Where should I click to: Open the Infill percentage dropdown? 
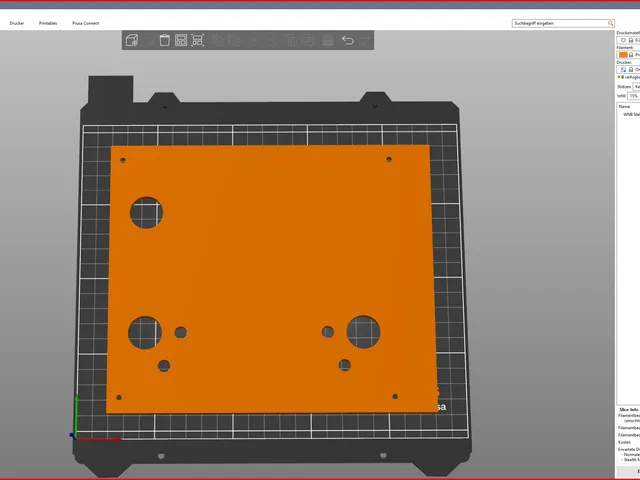click(x=634, y=96)
